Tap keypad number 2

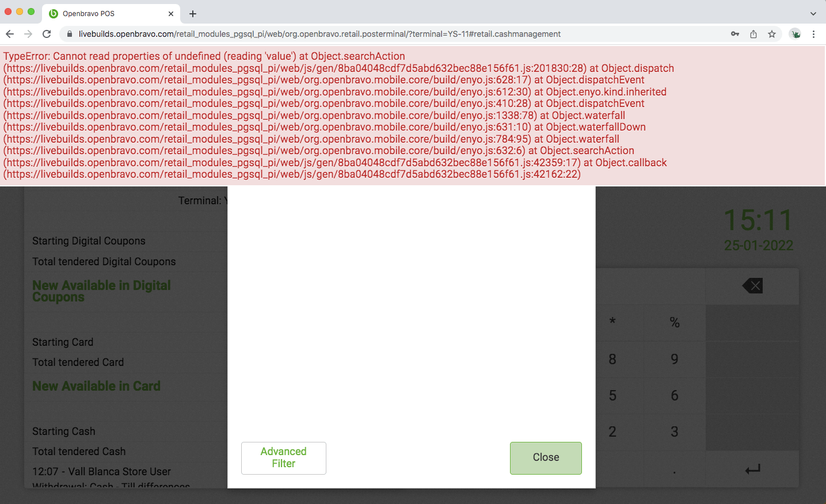point(612,432)
